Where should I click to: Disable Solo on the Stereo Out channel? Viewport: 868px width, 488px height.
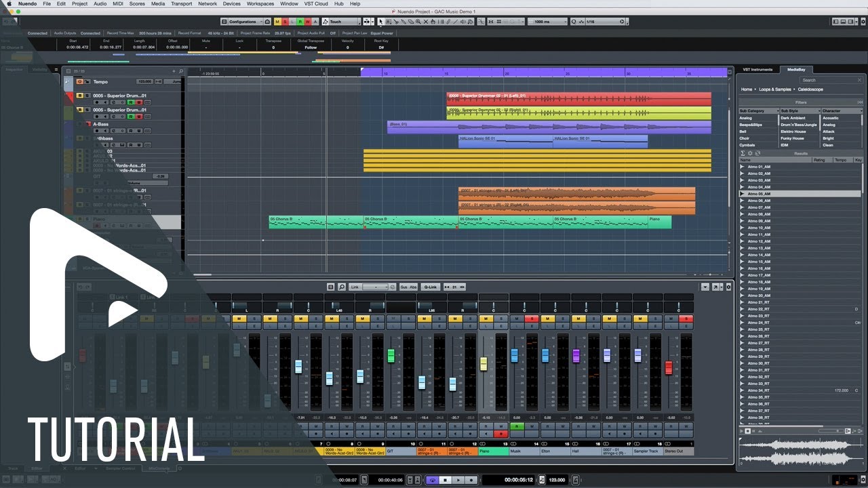[686, 319]
